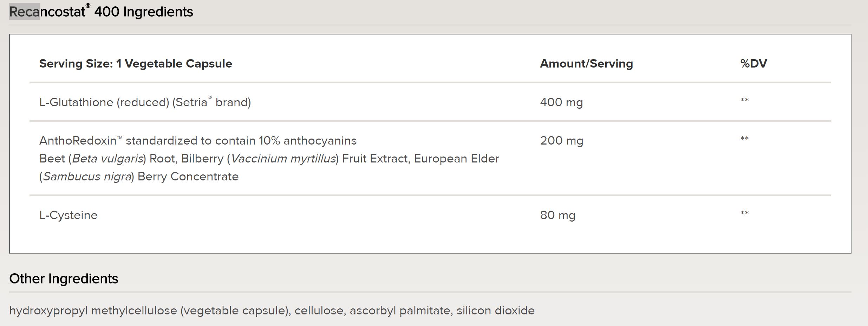Screen dimensions: 868x326
Task: Click the hydroxypropyl methylcellulose text
Action: [93, 311]
